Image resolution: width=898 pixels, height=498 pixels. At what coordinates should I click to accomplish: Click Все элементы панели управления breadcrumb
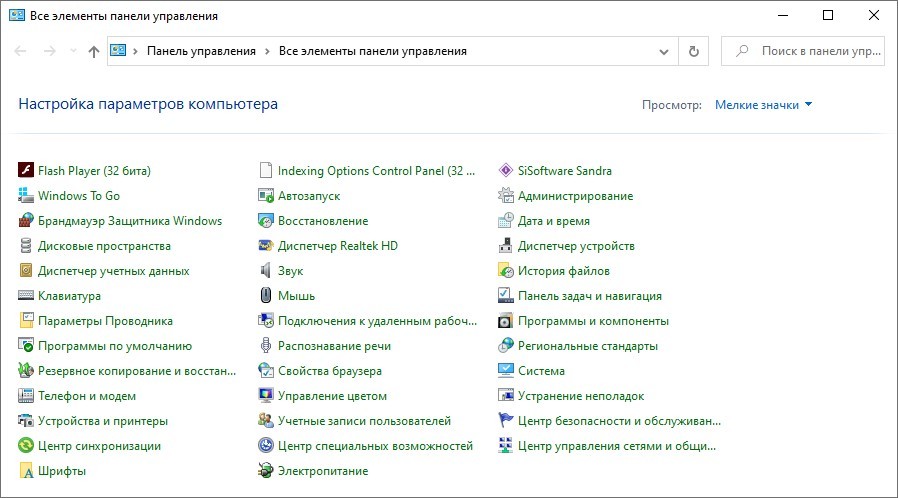point(373,51)
